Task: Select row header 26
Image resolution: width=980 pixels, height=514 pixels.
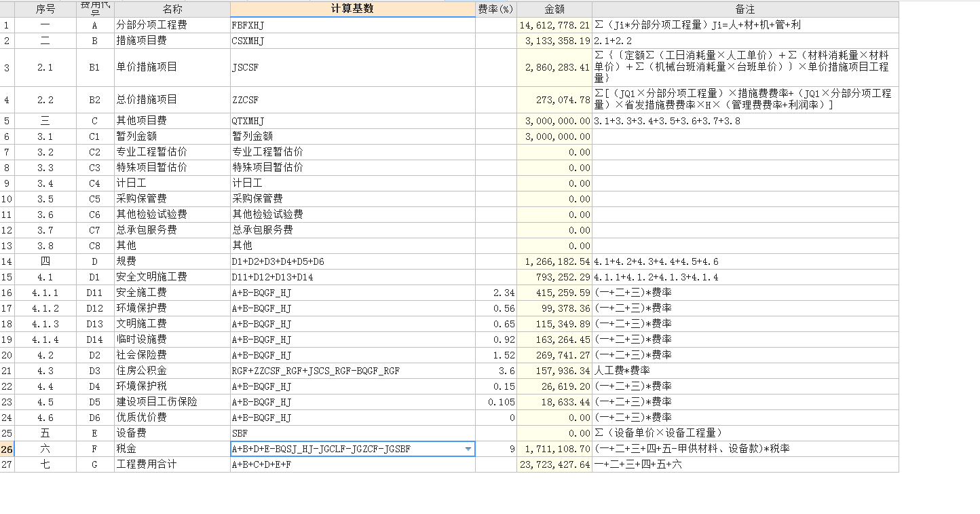Action: tap(7, 449)
